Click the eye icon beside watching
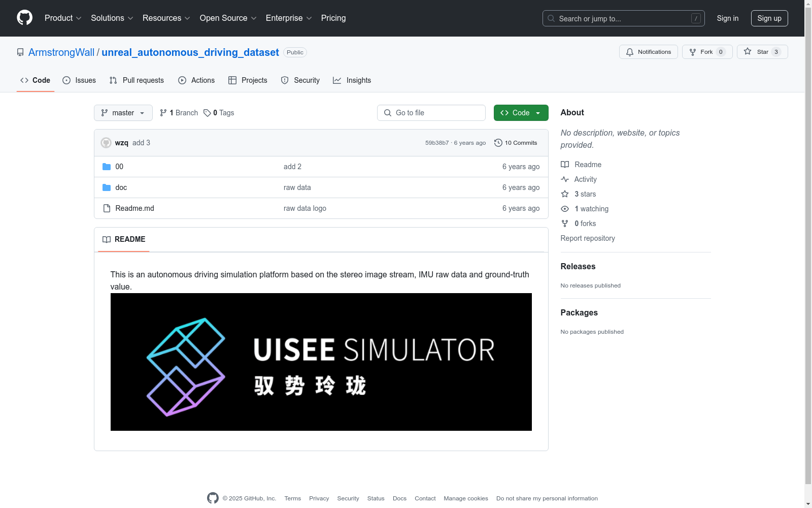 coord(565,209)
